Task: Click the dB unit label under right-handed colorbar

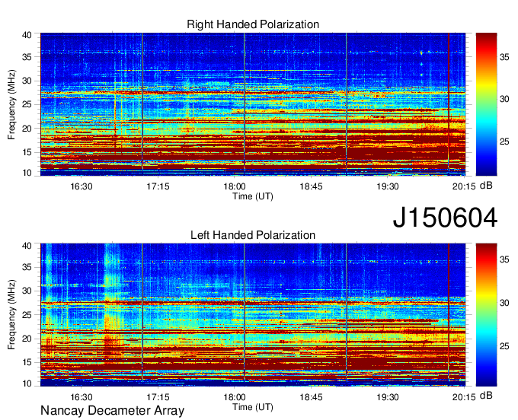Action: tap(486, 186)
